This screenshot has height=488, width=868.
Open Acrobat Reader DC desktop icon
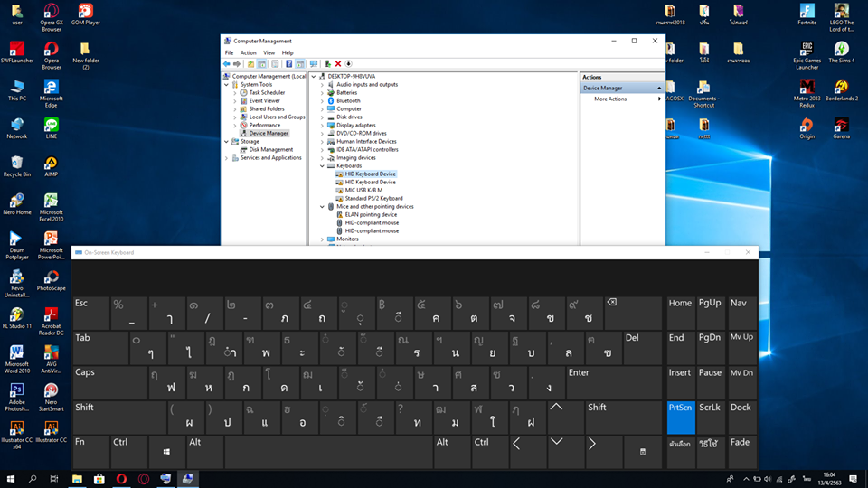[x=51, y=321]
